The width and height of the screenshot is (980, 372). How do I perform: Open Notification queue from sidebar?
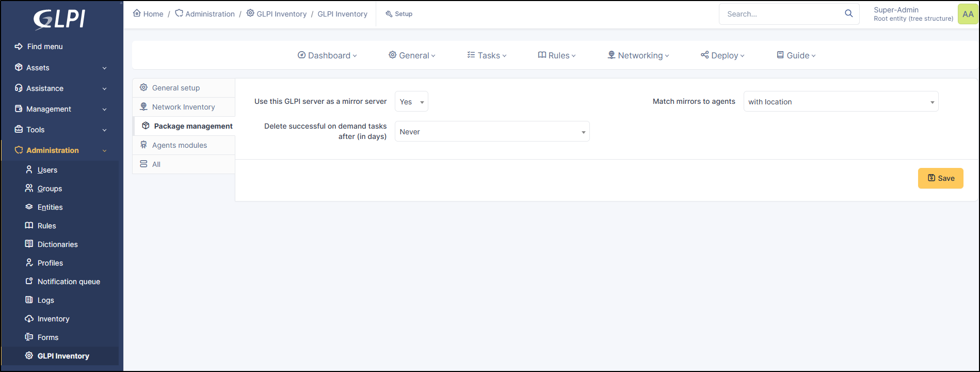[68, 282]
